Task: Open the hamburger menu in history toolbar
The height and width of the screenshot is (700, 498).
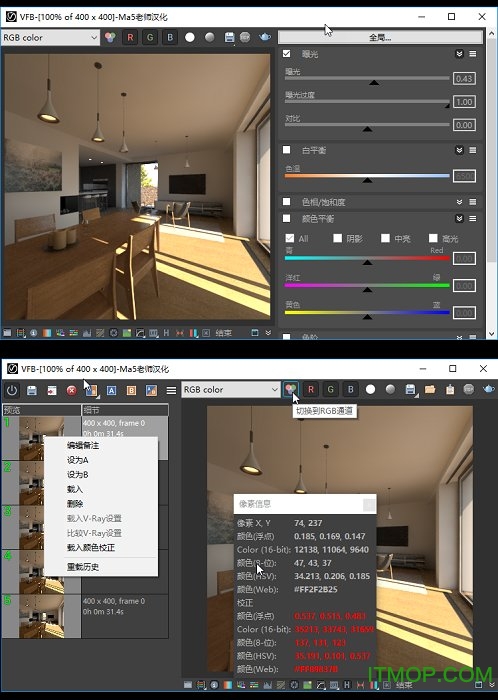Action: tap(171, 390)
